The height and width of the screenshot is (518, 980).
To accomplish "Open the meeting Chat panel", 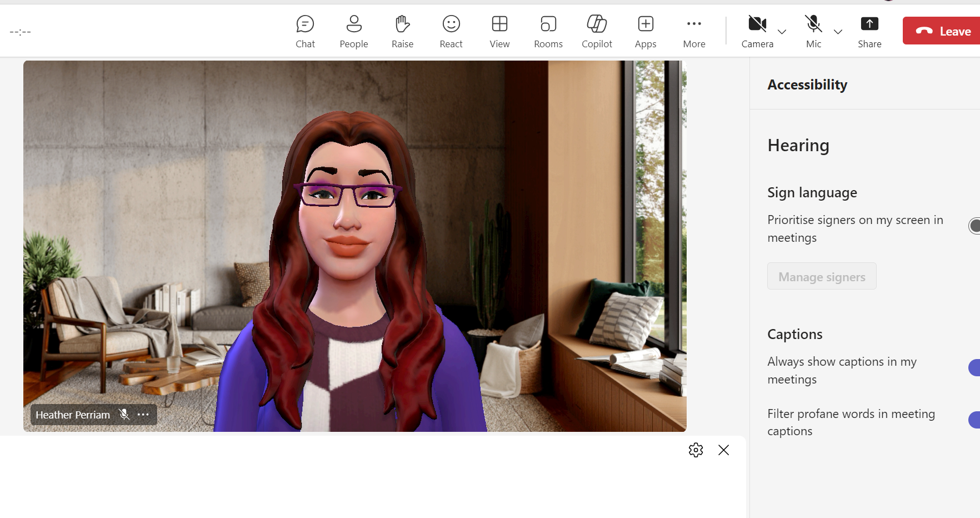I will [305, 31].
